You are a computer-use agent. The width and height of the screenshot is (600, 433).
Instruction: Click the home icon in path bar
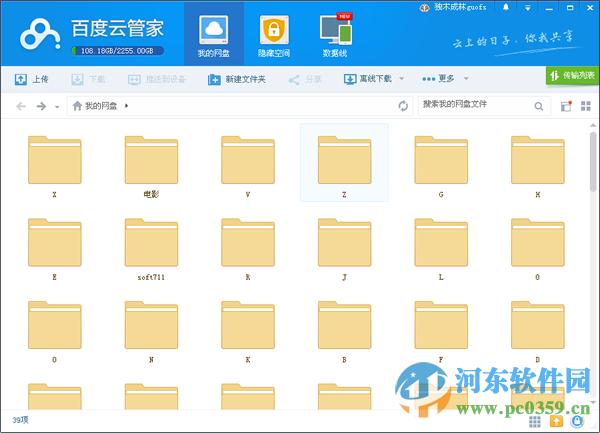(77, 106)
